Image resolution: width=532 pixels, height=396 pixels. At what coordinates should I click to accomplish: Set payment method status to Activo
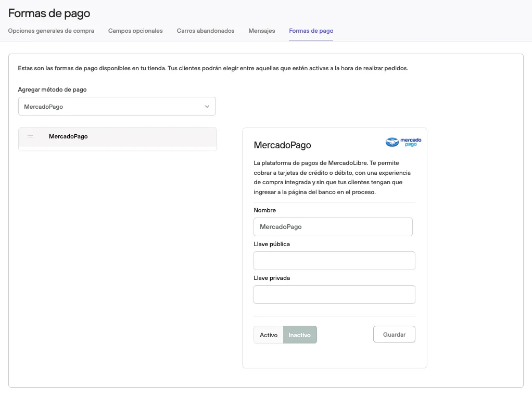pos(269,335)
